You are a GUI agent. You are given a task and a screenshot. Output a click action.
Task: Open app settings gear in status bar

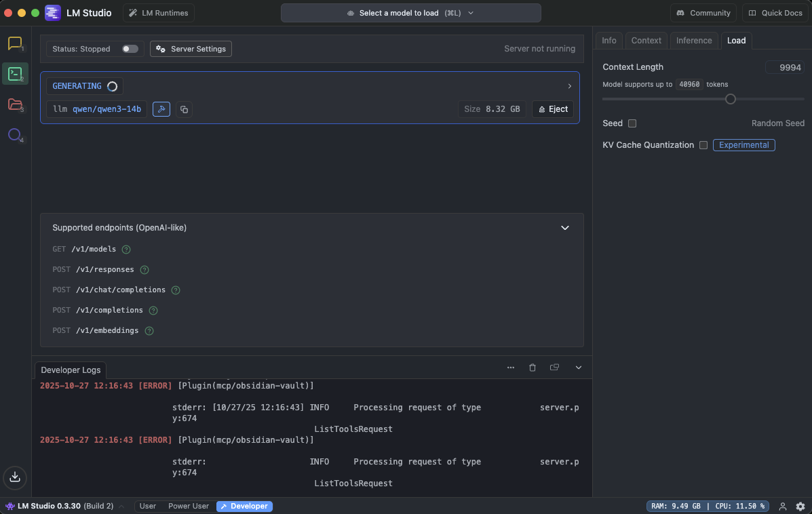point(800,507)
